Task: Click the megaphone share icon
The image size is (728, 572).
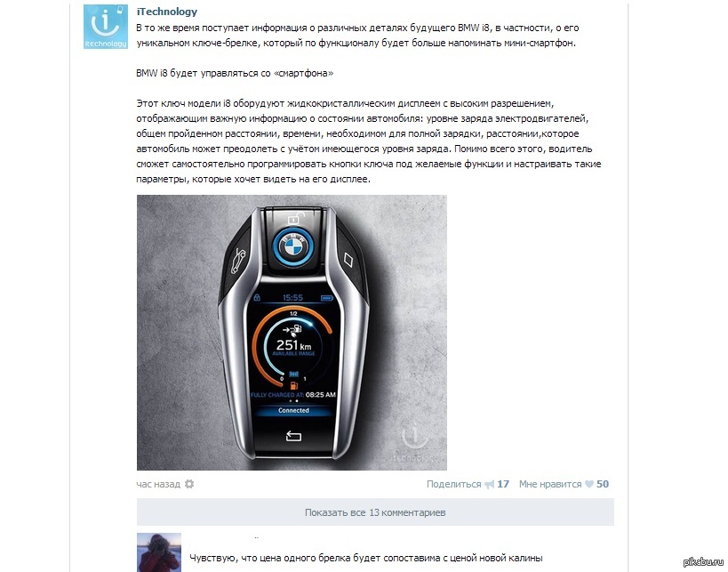Action: coord(490,485)
